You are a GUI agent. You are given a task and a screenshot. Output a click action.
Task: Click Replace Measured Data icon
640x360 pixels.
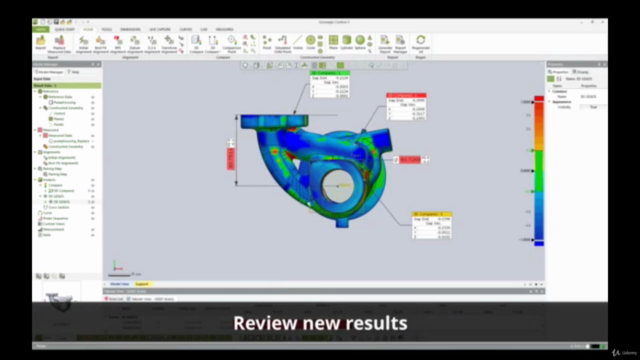click(x=59, y=43)
